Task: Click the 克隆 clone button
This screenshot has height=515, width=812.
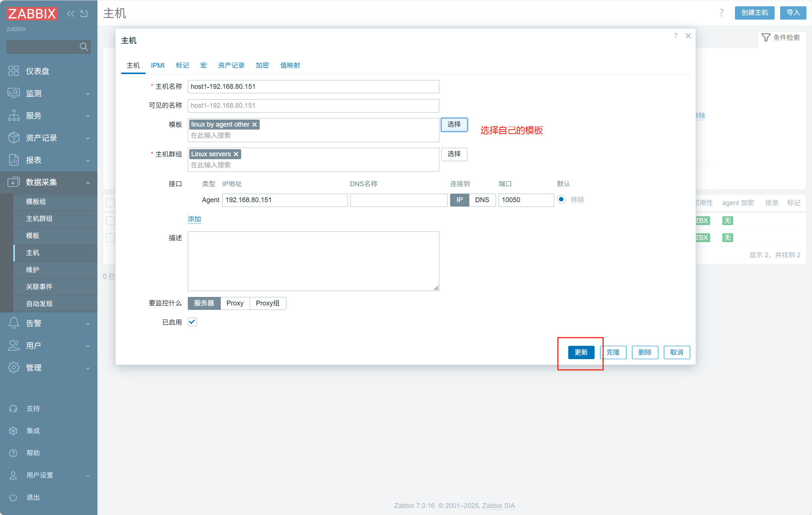Action: click(x=613, y=352)
